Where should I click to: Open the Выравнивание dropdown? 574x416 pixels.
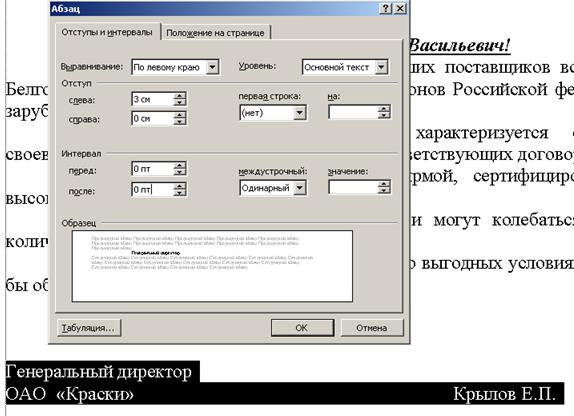click(212, 67)
